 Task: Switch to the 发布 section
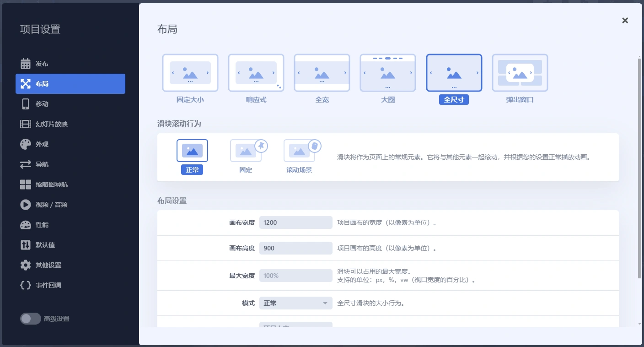point(41,64)
